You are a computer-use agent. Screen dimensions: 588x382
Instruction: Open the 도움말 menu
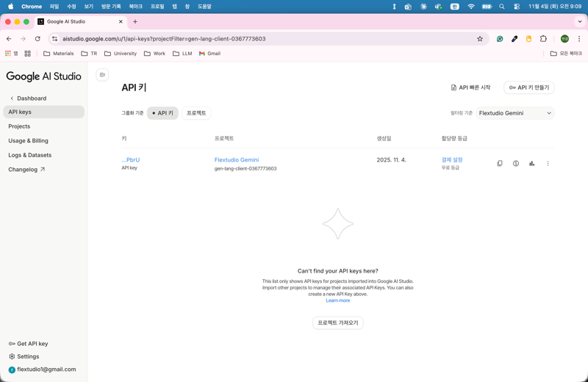coord(204,7)
